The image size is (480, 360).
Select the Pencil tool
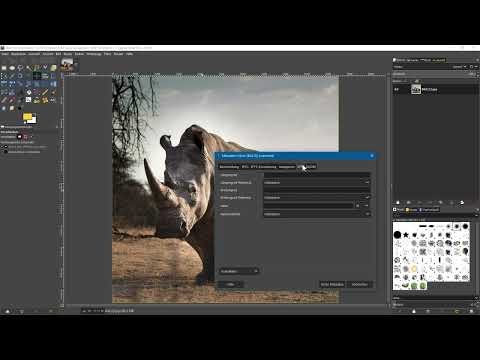pyautogui.click(x=45, y=92)
